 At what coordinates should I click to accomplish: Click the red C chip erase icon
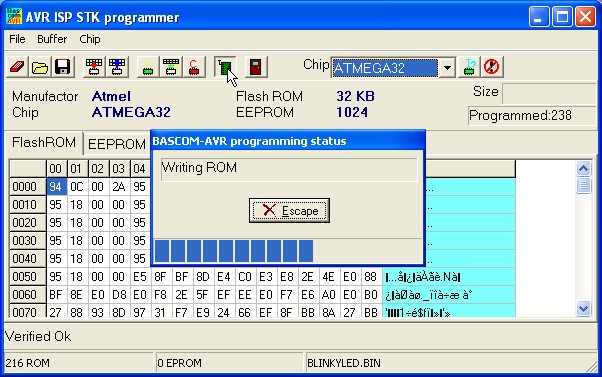(x=194, y=67)
